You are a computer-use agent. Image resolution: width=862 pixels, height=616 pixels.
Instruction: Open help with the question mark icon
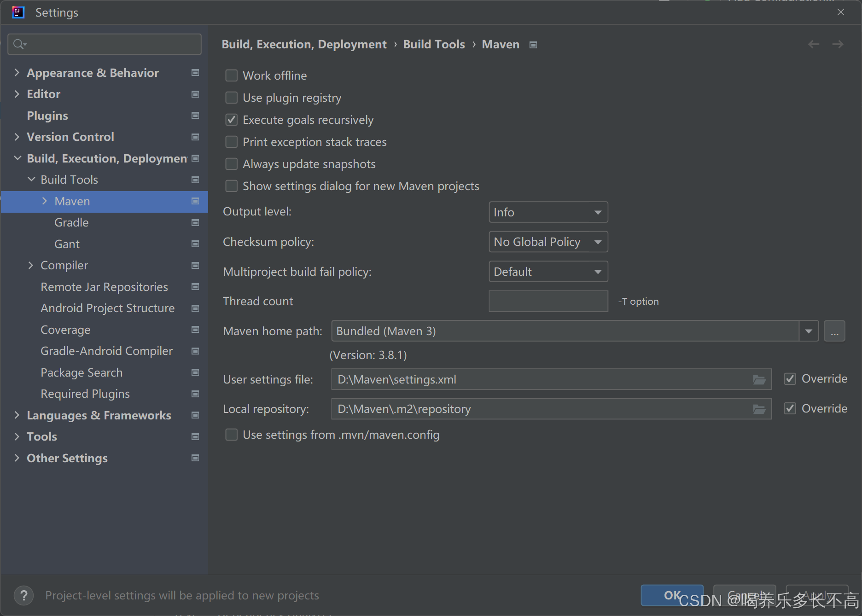(x=24, y=595)
